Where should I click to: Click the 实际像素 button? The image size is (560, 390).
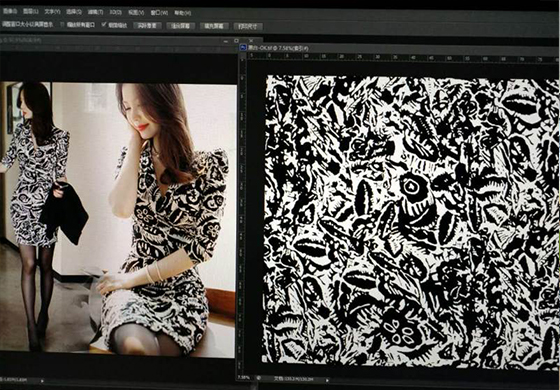tap(147, 26)
